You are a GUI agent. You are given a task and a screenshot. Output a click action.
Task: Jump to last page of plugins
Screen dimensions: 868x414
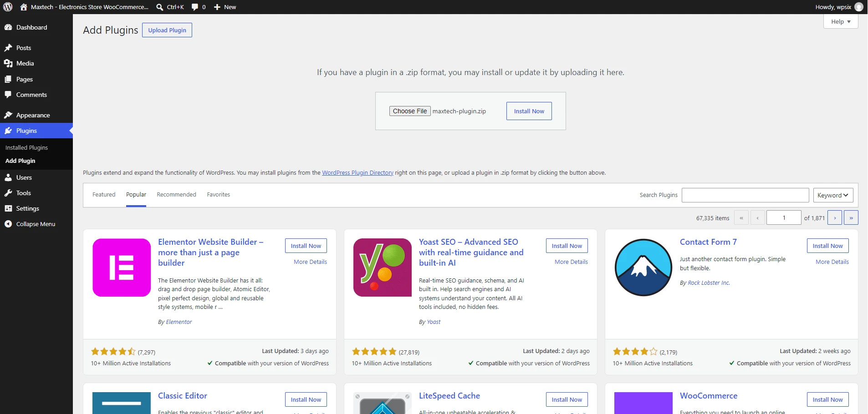pos(851,218)
